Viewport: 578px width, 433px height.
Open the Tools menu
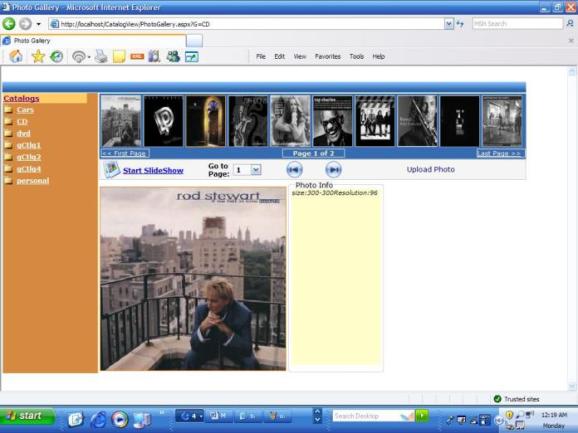click(x=356, y=56)
